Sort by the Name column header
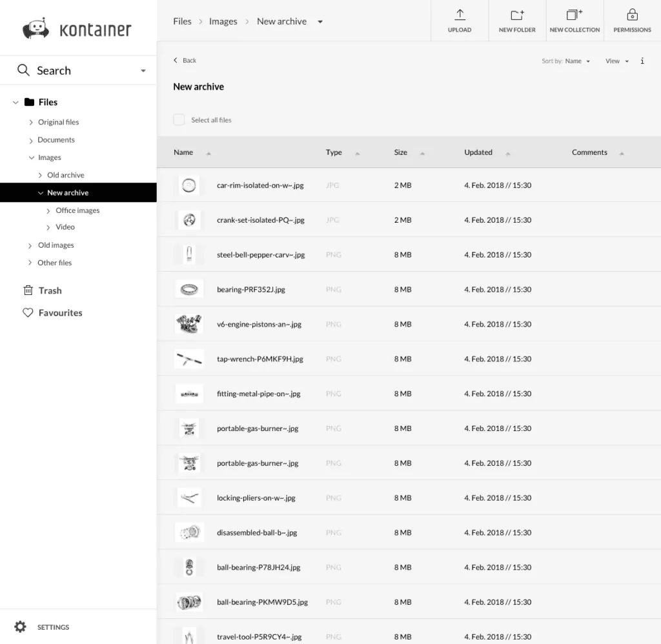Image resolution: width=661 pixels, height=644 pixels. tap(192, 152)
